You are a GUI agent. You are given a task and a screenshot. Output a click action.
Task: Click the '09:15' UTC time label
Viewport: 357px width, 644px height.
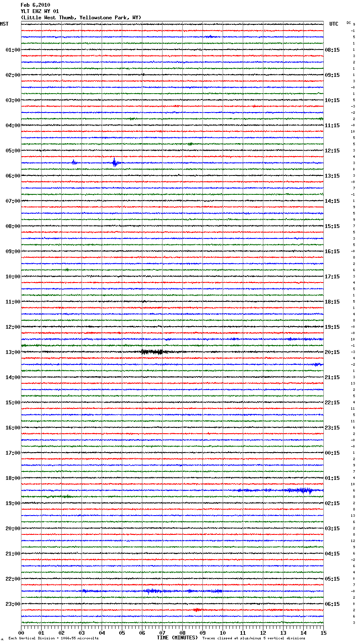(x=332, y=75)
